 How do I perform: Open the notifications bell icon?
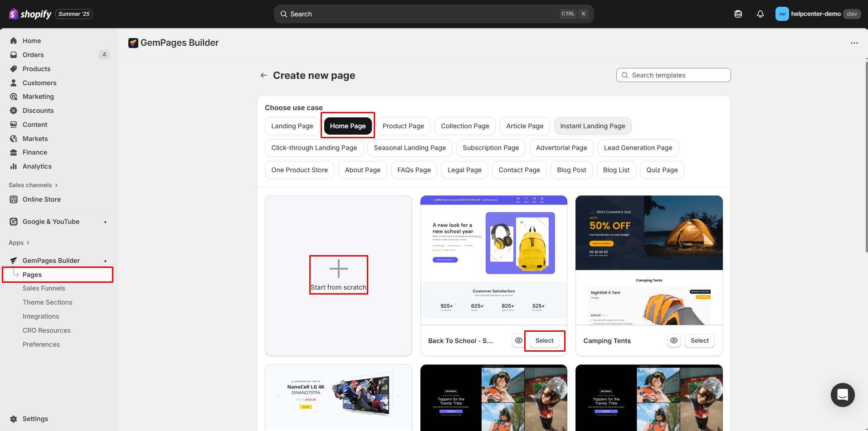pyautogui.click(x=760, y=14)
